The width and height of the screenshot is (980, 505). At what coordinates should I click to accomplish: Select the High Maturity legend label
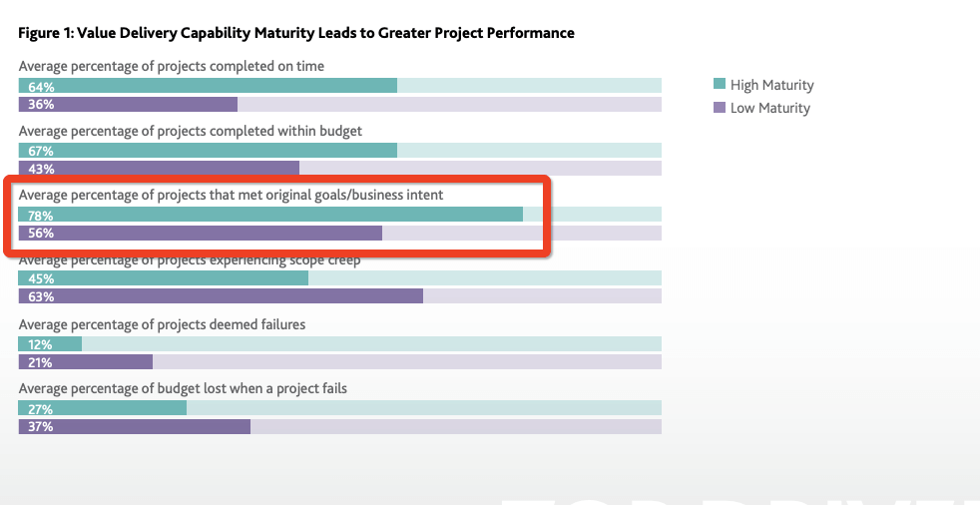point(771,85)
